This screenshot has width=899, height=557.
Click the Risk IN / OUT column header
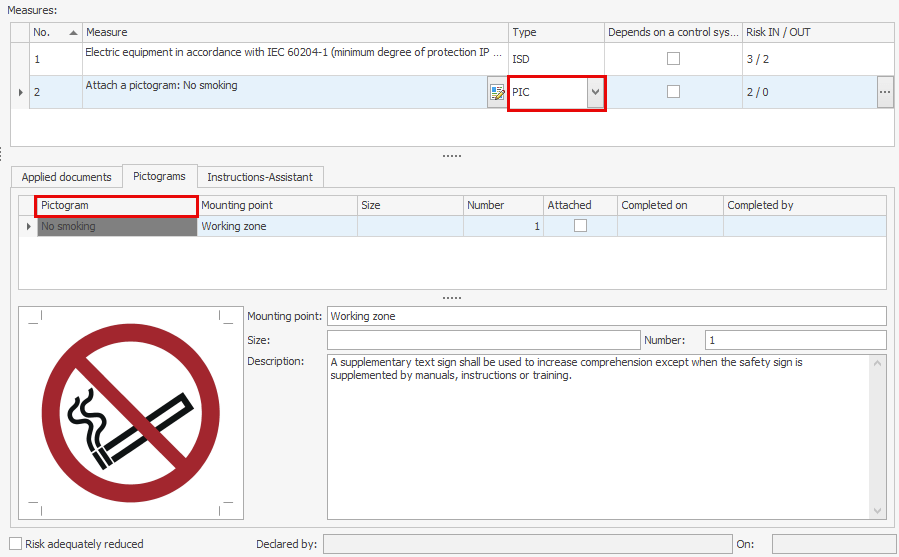818,32
